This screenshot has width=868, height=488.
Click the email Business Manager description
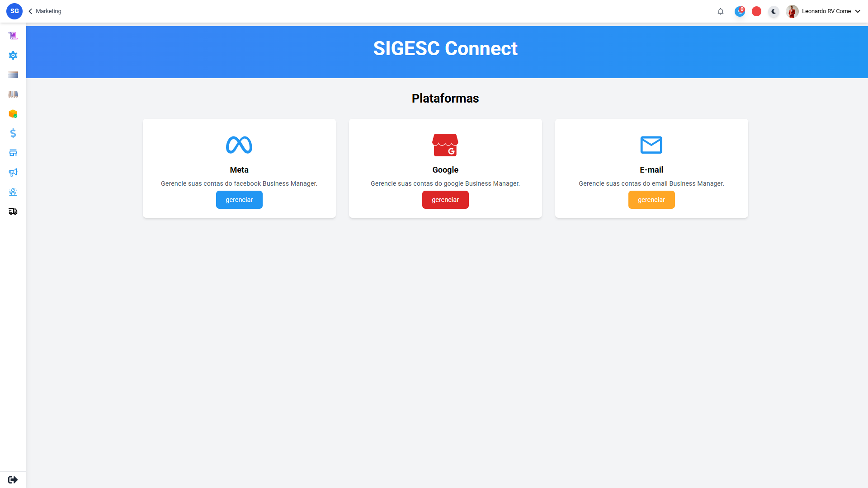651,183
